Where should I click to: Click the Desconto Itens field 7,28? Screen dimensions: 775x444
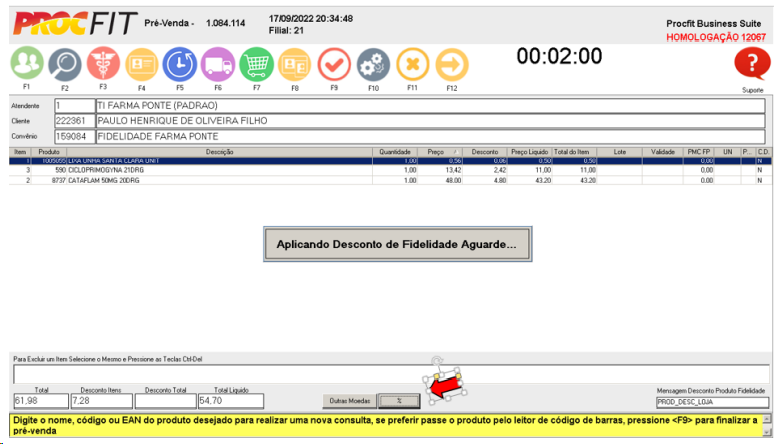(x=102, y=401)
